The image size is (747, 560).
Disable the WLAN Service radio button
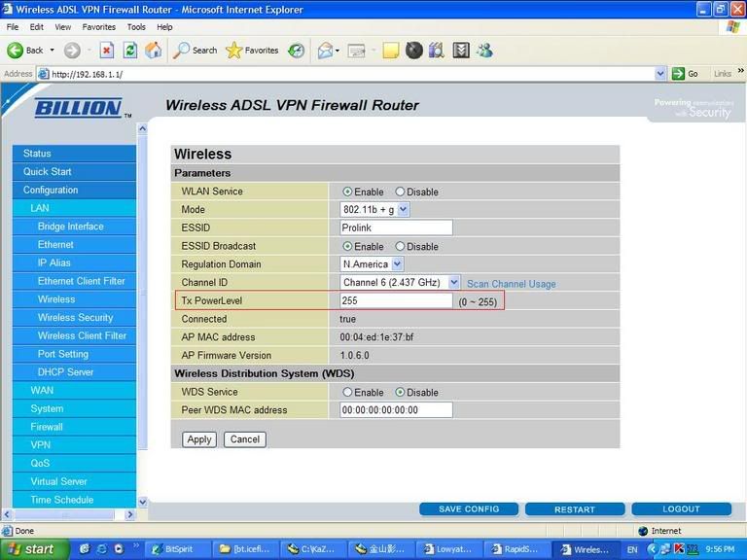400,192
